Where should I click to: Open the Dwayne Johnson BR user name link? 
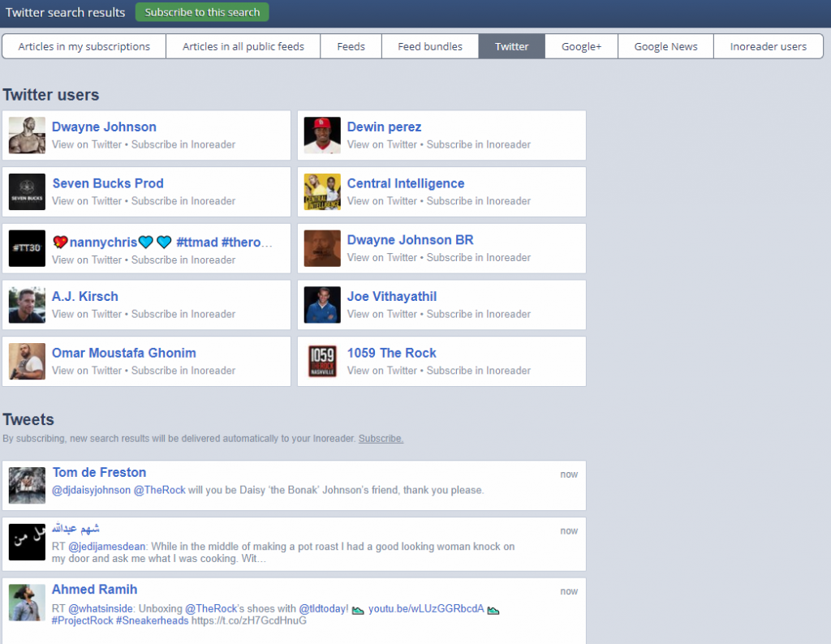point(410,240)
